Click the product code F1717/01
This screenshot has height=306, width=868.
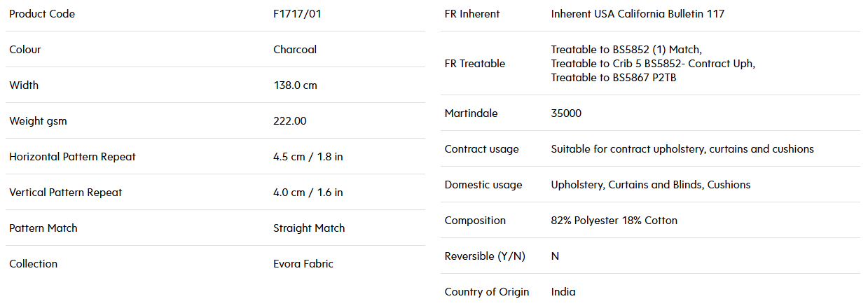[297, 14]
